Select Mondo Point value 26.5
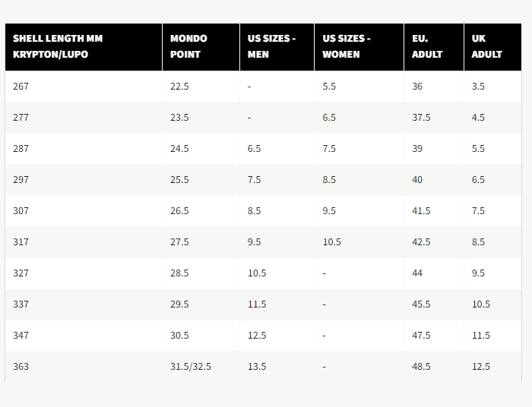The width and height of the screenshot is (532, 407). coord(179,211)
